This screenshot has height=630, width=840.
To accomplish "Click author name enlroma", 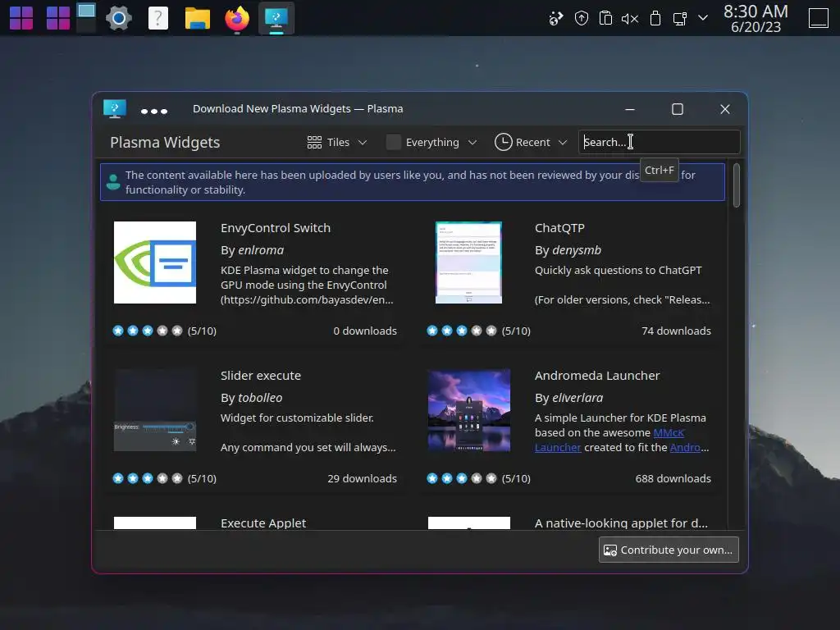I will [x=261, y=250].
